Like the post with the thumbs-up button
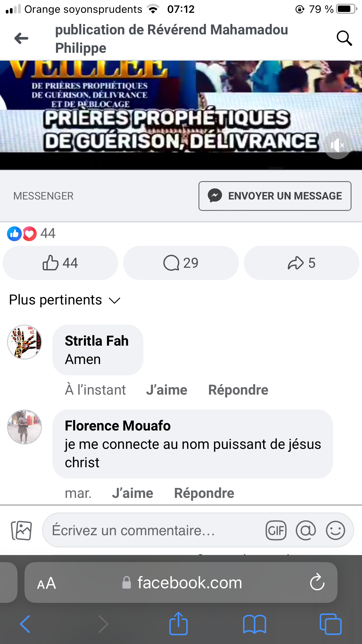 tap(60, 263)
